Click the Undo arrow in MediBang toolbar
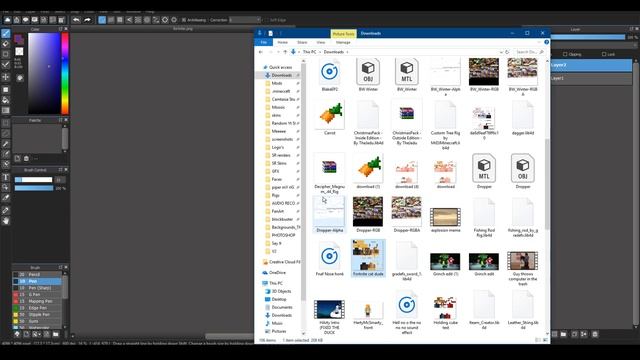This screenshot has height=360, width=640. click(76, 20)
